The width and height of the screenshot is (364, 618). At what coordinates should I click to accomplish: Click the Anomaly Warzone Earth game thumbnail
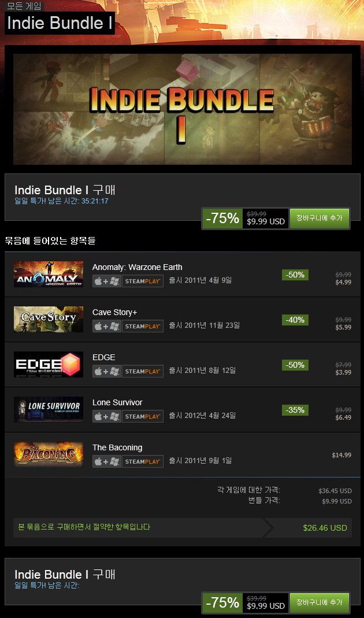pos(49,275)
